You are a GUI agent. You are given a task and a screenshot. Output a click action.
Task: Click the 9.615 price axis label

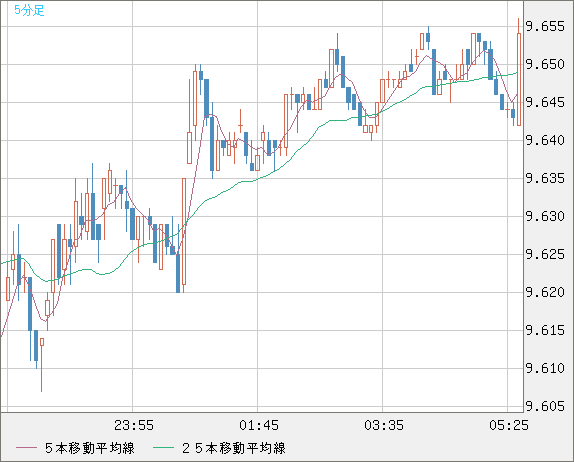point(545,330)
